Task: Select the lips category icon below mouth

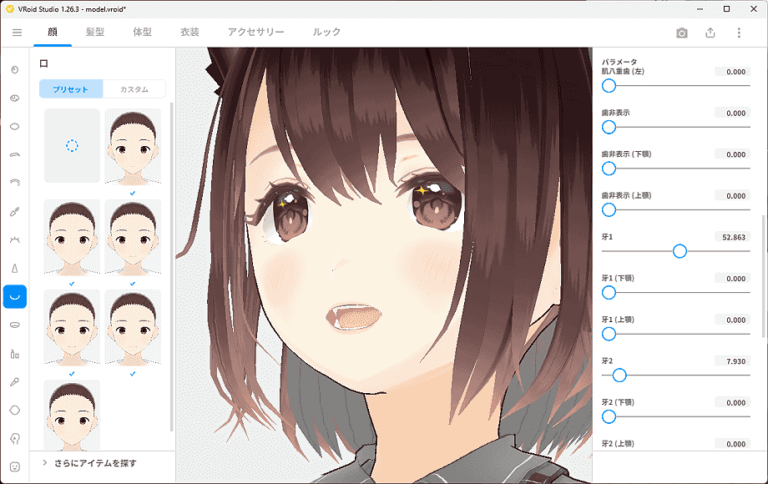Action: (15, 325)
